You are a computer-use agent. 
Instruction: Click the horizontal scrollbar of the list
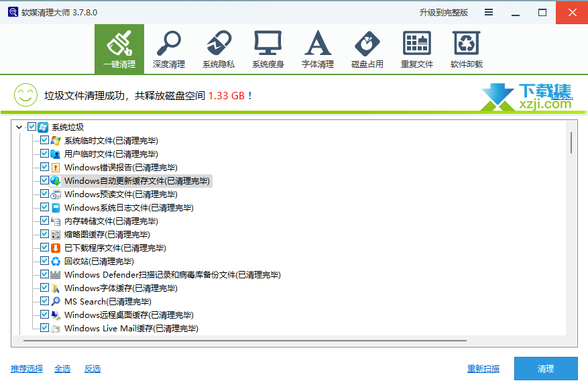click(245, 341)
